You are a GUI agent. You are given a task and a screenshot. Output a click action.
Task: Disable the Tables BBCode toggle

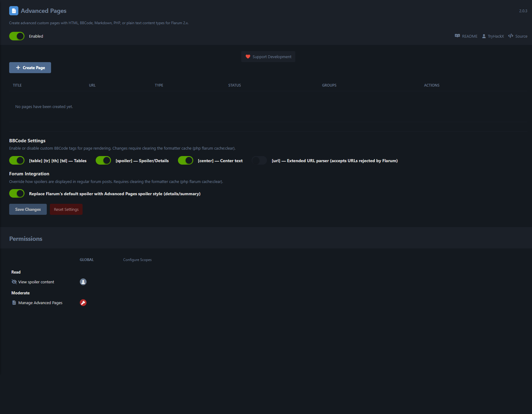click(x=17, y=160)
